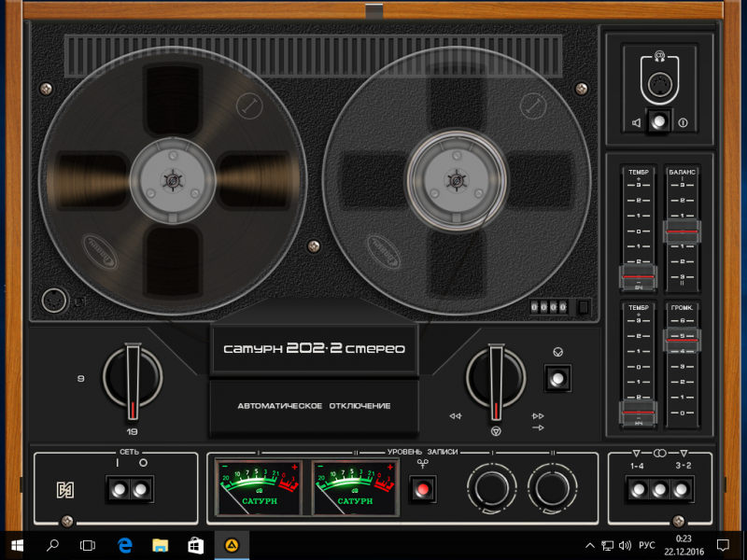
Task: Click the circled I symbol beside output button
Action: 683,123
